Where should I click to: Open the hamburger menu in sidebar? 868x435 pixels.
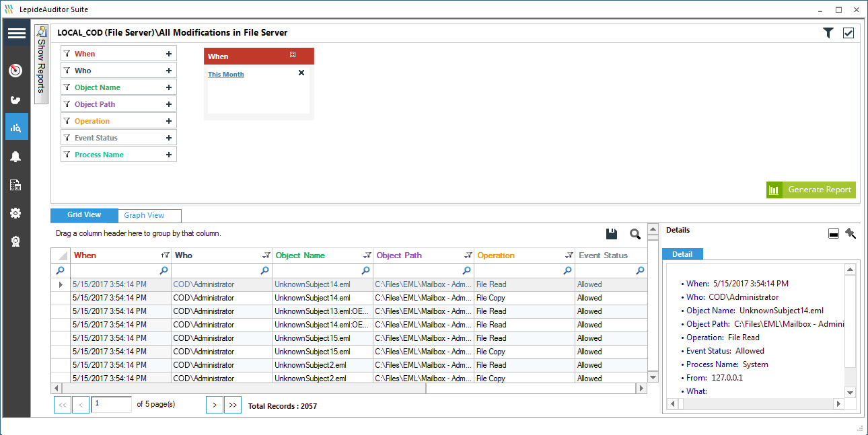[x=16, y=34]
